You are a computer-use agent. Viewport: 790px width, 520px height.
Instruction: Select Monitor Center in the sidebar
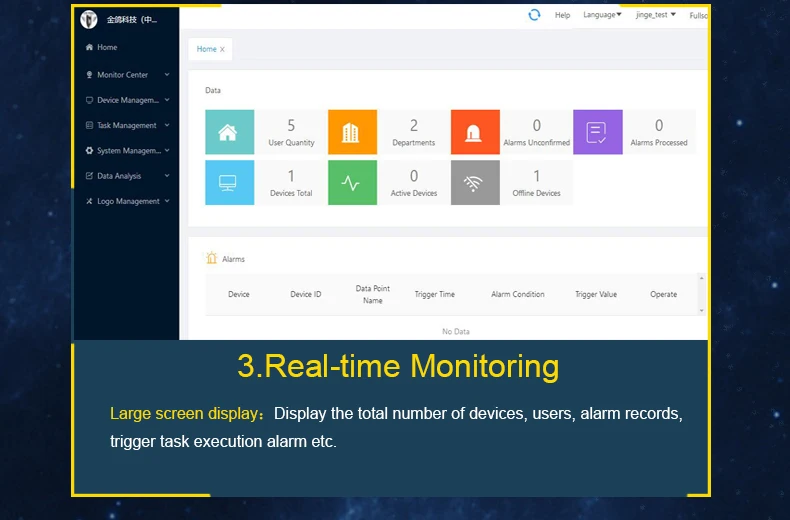pyautogui.click(x=126, y=75)
